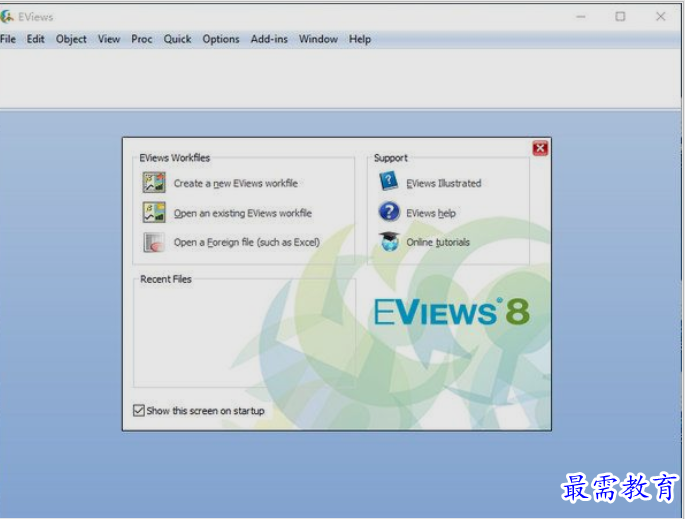Image resolution: width=685 pixels, height=519 pixels.
Task: Open the Add-ins menu
Action: (269, 39)
